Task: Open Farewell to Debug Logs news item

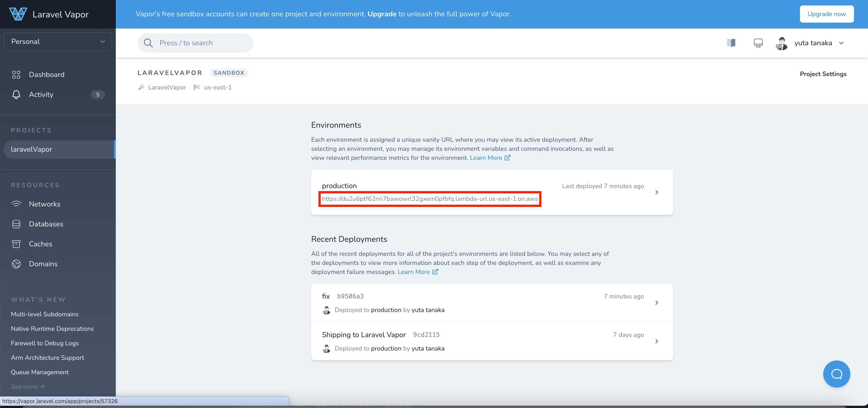Action: point(45,343)
